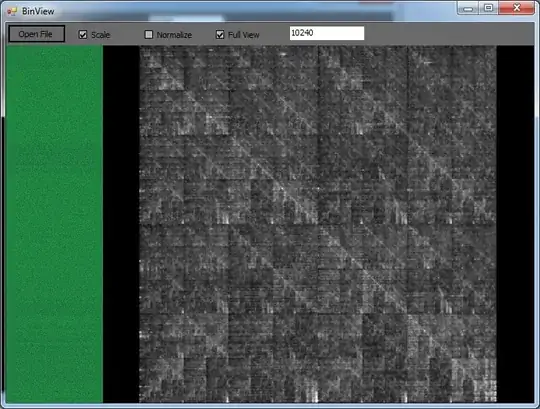
Task: Close the BinView window
Action: tap(517, 8)
